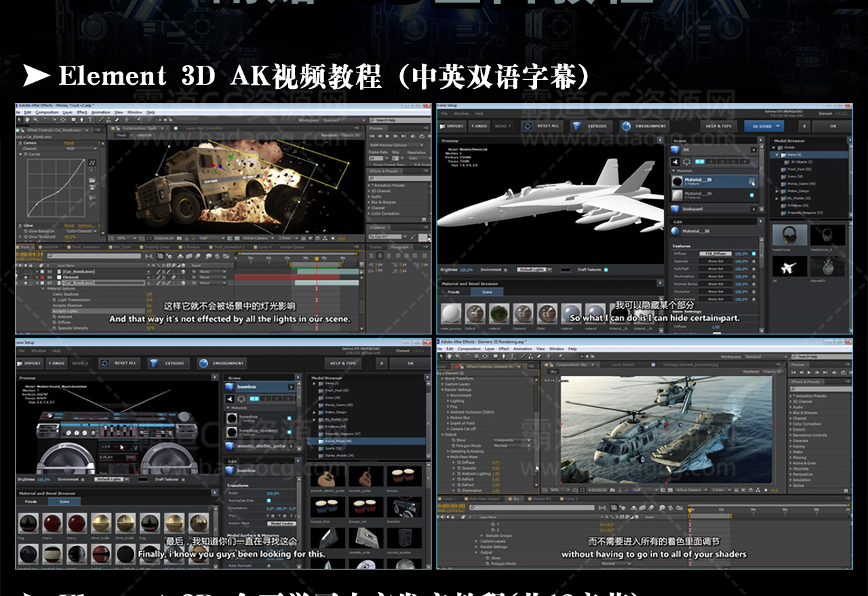Select the white jet model thumbnail
868x596 pixels.
point(789,265)
